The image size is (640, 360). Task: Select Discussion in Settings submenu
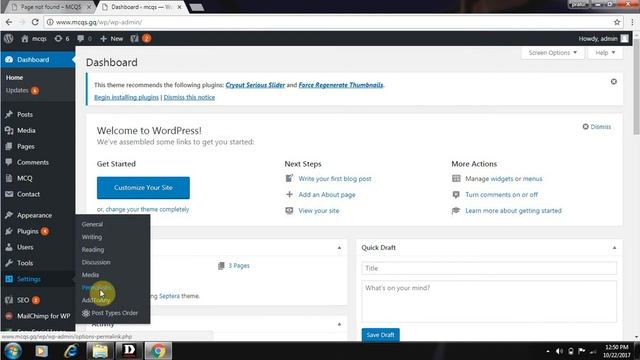[x=96, y=262]
